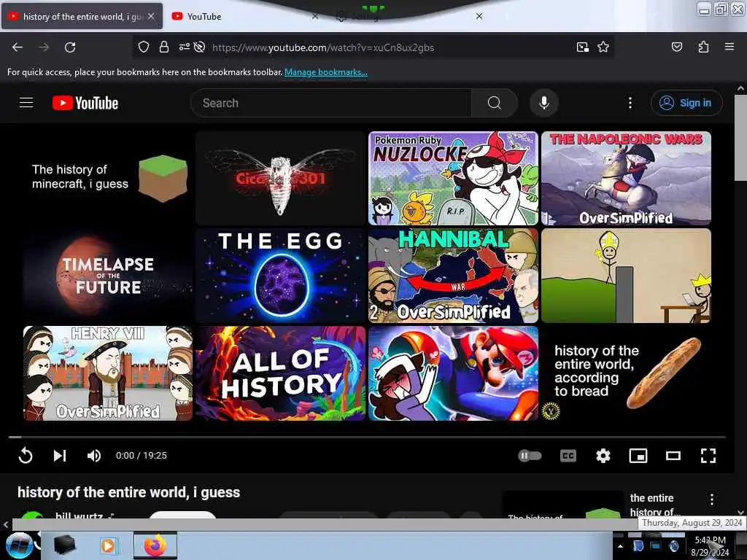Screen dimensions: 747x560
Task: Click the site security padlock icon
Action: coord(164,47)
